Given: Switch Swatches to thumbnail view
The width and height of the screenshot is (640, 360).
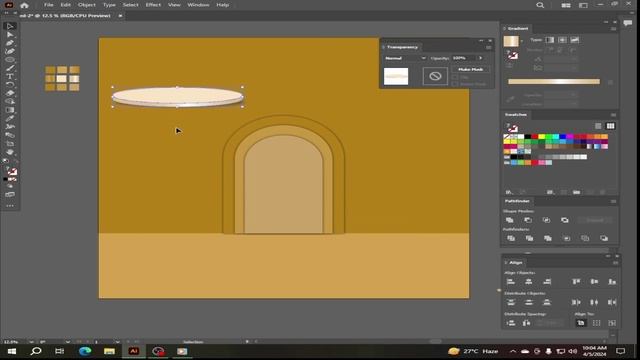Looking at the screenshot, I should coord(610,126).
